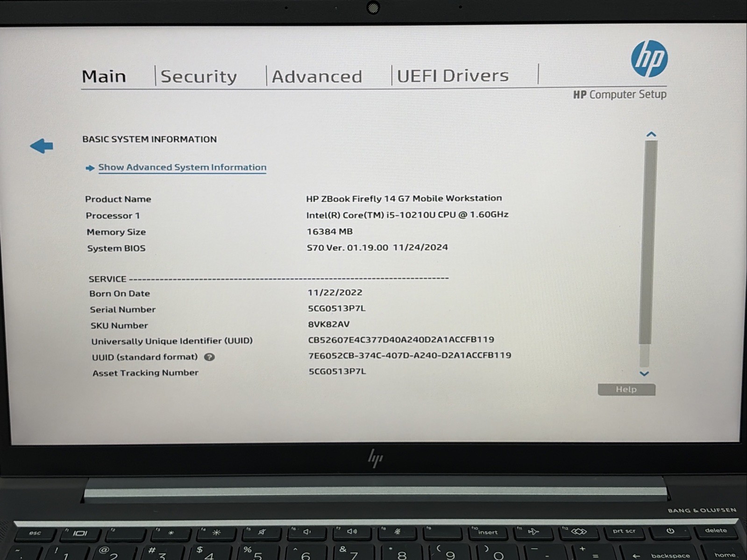Click the Asset Tracking Number value
Image resolution: width=747 pixels, height=560 pixels.
pos(337,372)
